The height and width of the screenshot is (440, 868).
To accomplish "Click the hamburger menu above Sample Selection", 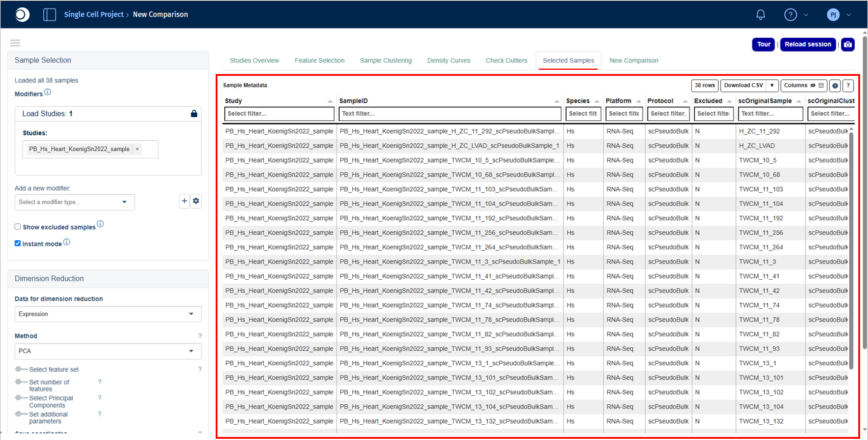I will click(x=15, y=42).
